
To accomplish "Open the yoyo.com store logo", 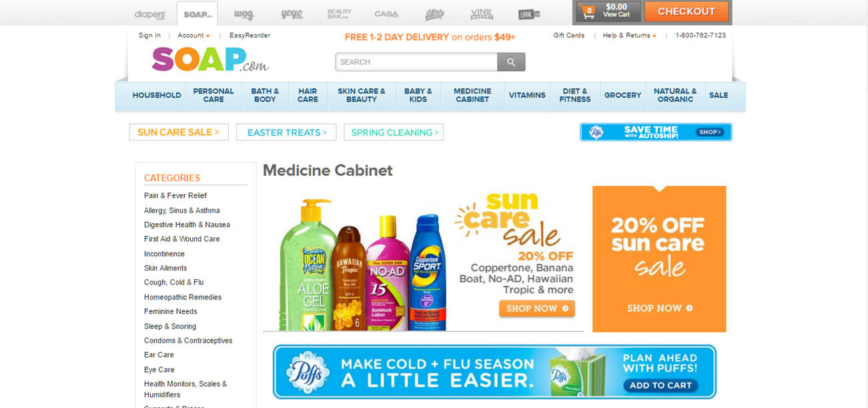I will point(292,13).
